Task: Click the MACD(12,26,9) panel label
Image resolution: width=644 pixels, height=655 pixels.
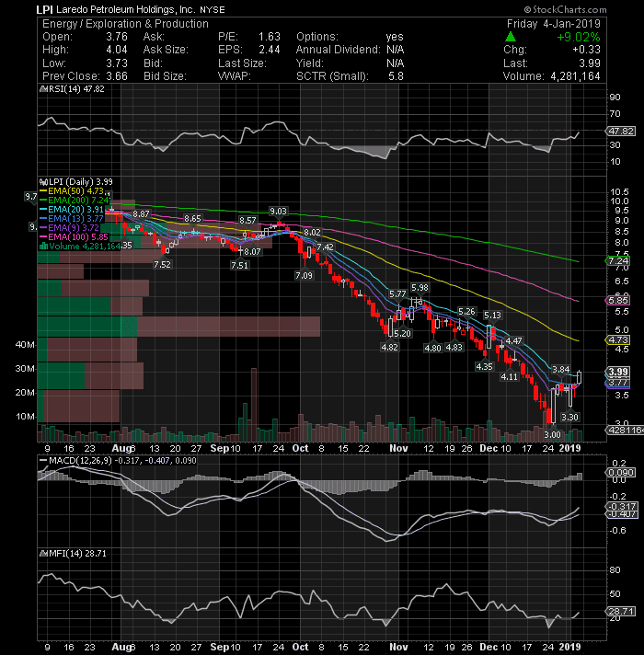Action: click(81, 460)
